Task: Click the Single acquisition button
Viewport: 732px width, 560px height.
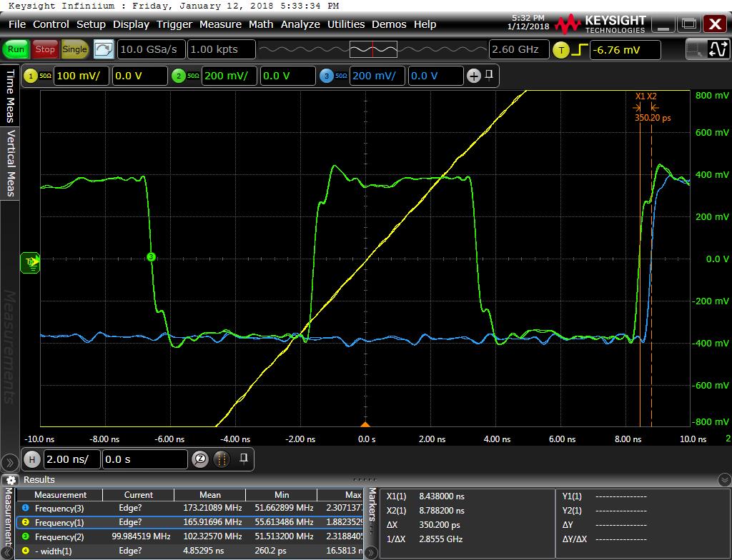Action: [74, 49]
